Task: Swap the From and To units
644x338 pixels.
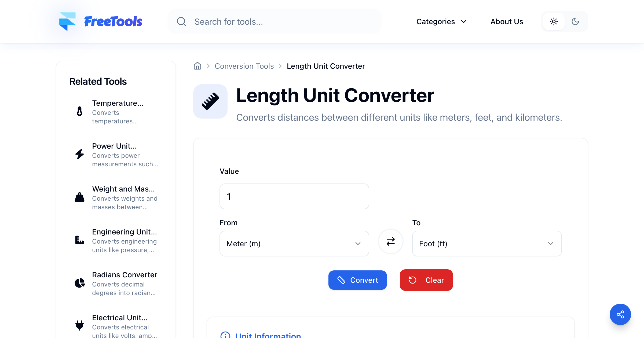Action: click(x=391, y=241)
